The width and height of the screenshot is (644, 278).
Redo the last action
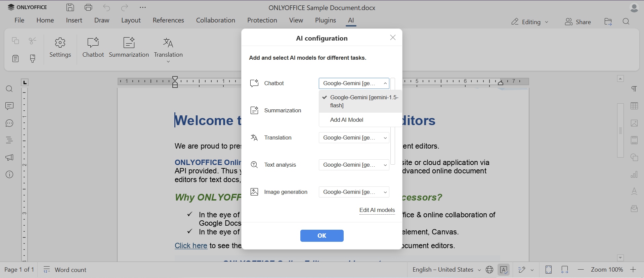[x=125, y=7]
